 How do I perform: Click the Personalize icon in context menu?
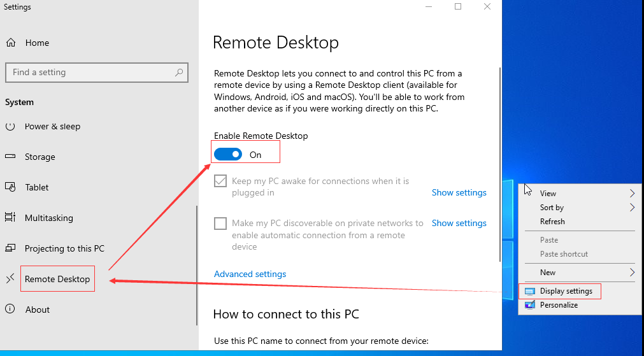[x=530, y=305]
